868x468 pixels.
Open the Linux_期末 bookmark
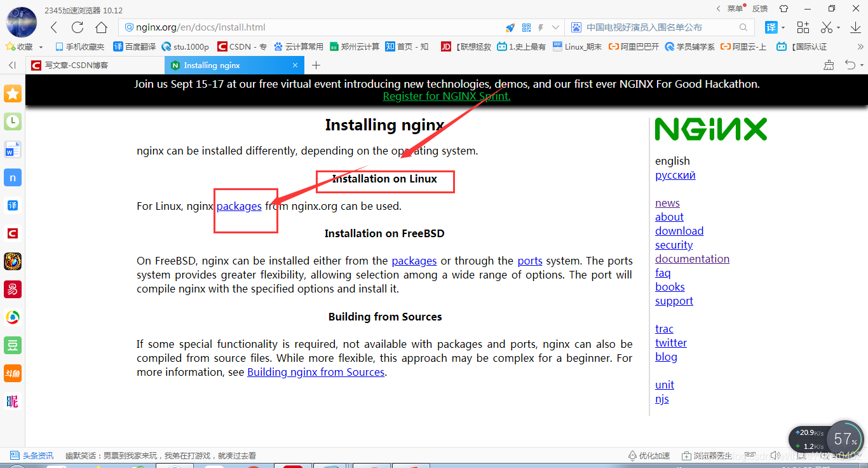[577, 46]
